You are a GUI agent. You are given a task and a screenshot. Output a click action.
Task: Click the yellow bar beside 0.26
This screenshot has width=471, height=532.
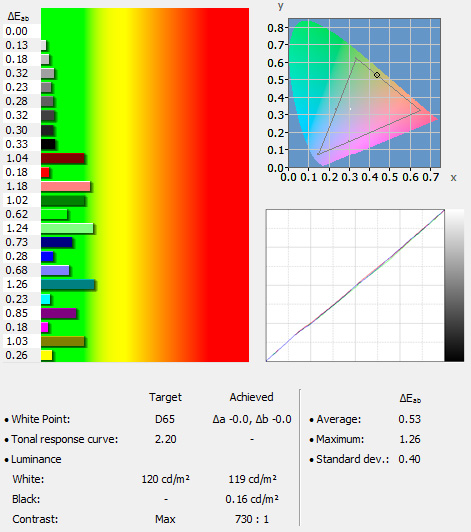[x=47, y=355]
